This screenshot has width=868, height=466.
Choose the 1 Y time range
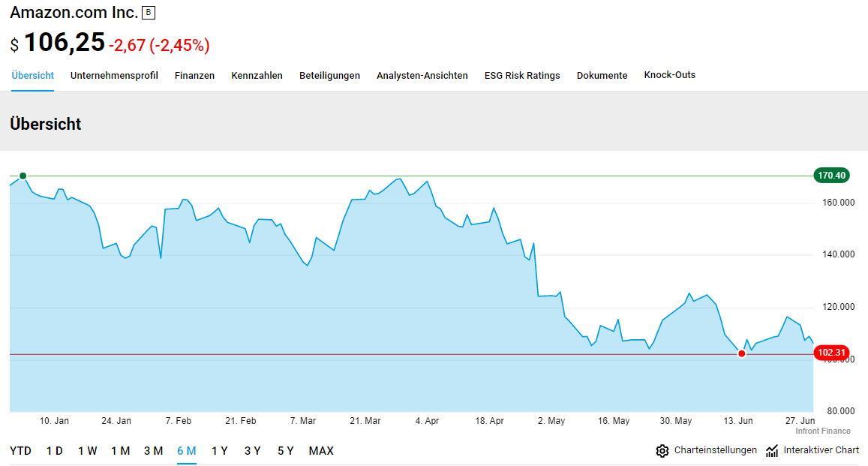(220, 451)
